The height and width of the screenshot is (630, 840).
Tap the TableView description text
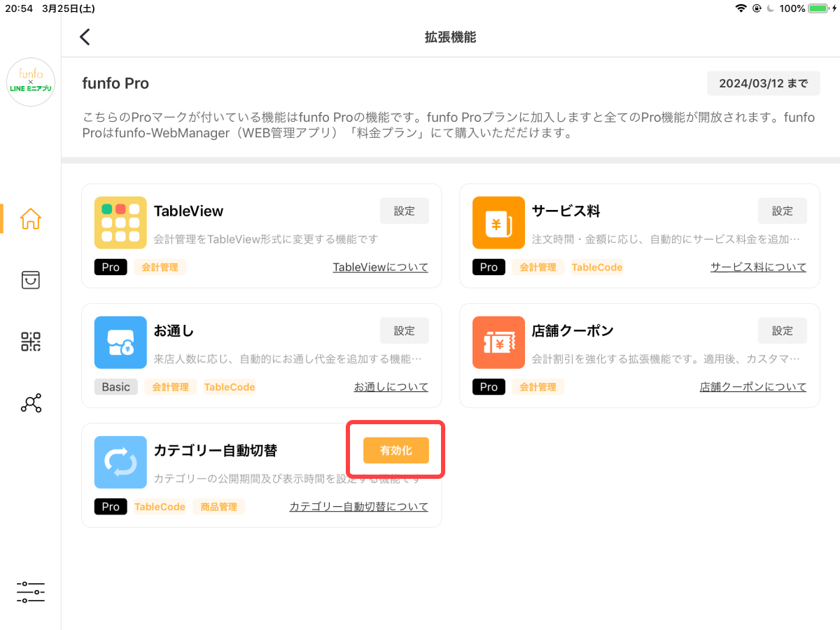click(266, 239)
